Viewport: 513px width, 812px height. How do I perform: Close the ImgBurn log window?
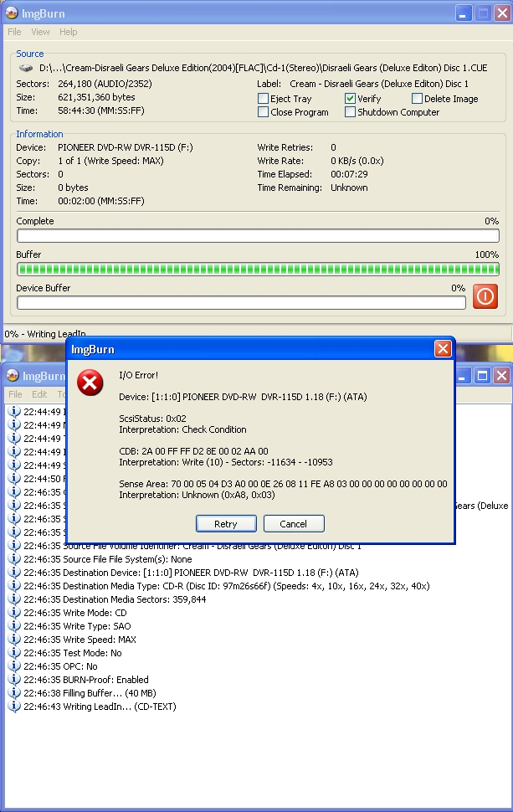(x=501, y=376)
